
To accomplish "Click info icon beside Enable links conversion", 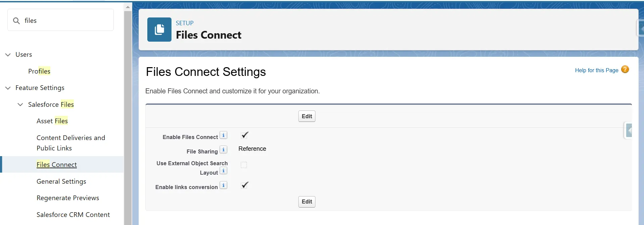I will (x=224, y=185).
